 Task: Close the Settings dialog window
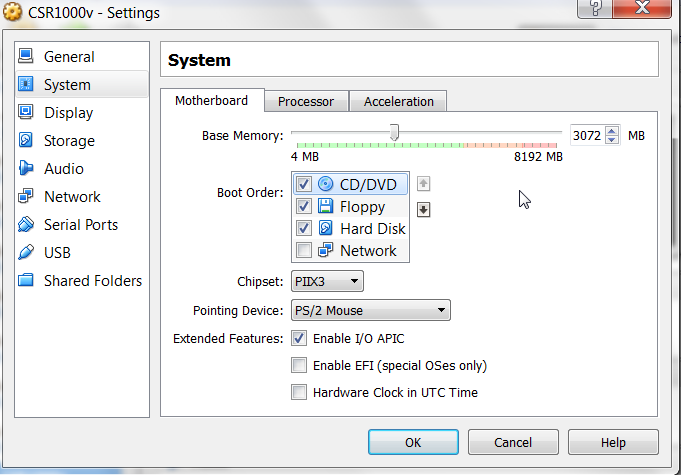point(642,8)
